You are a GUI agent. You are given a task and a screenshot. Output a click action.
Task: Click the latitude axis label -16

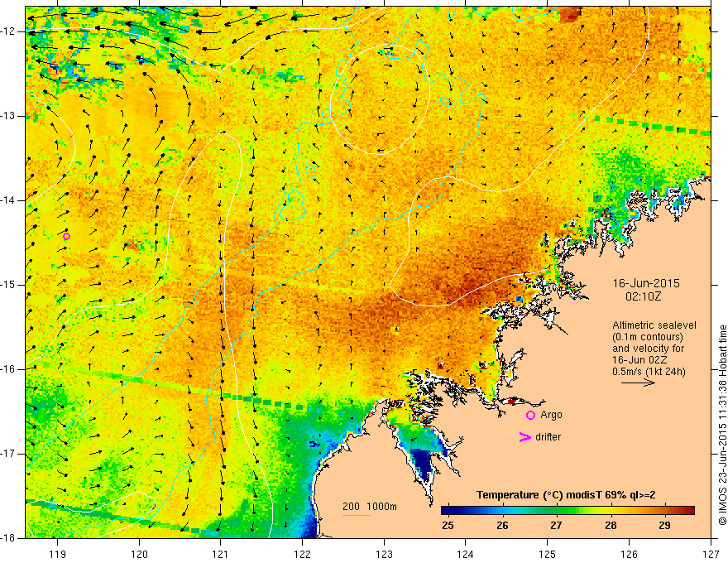click(9, 369)
